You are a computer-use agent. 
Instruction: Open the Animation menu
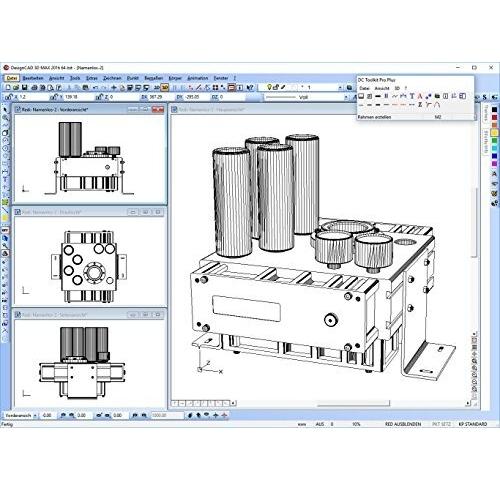coord(198,78)
